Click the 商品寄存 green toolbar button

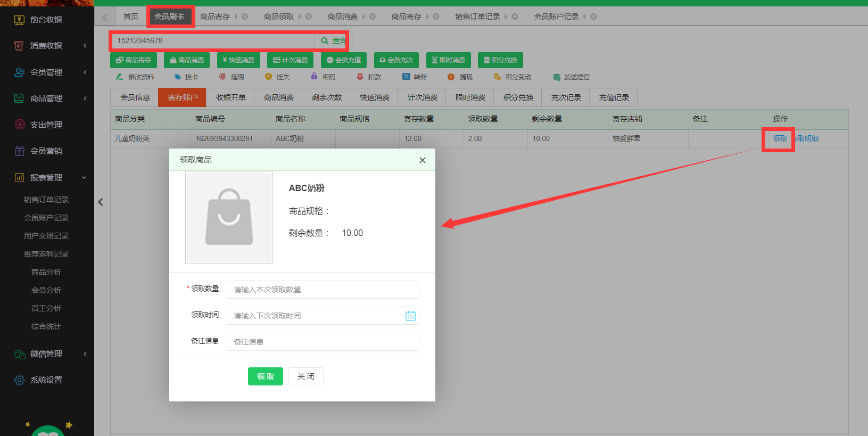pyautogui.click(x=134, y=60)
